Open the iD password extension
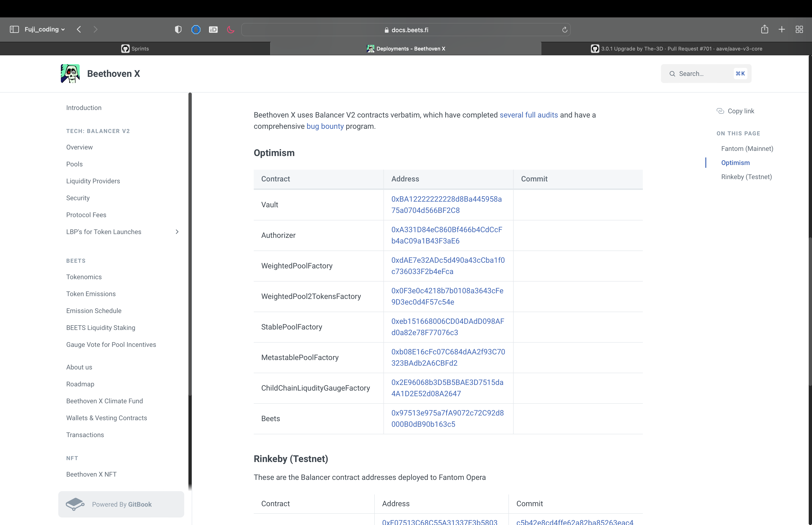 coord(213,29)
